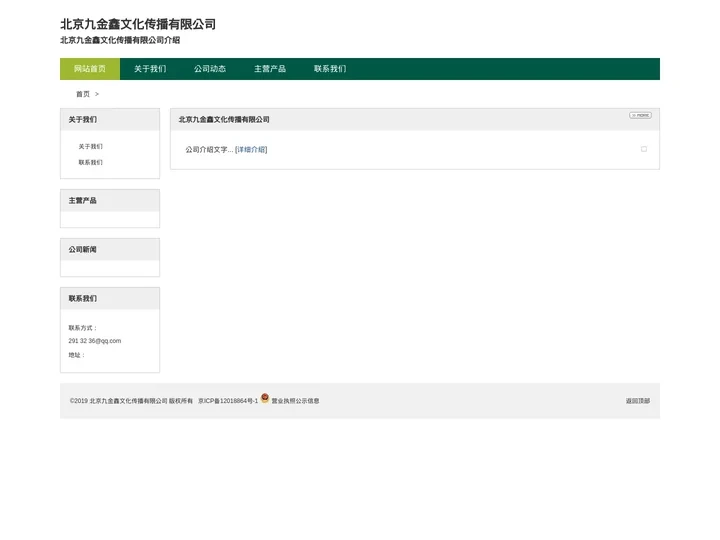720x540 pixels.
Task: Select 主营产品 in the navigation bar
Action: point(270,69)
